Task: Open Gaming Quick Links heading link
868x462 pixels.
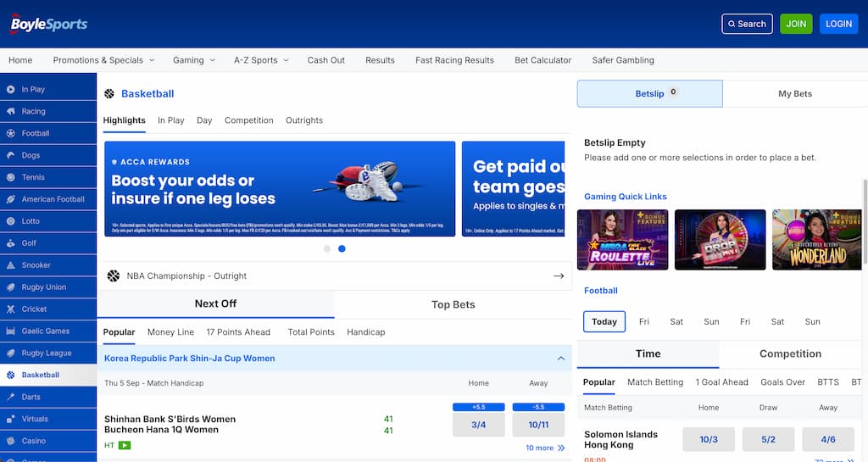Action: pos(626,197)
